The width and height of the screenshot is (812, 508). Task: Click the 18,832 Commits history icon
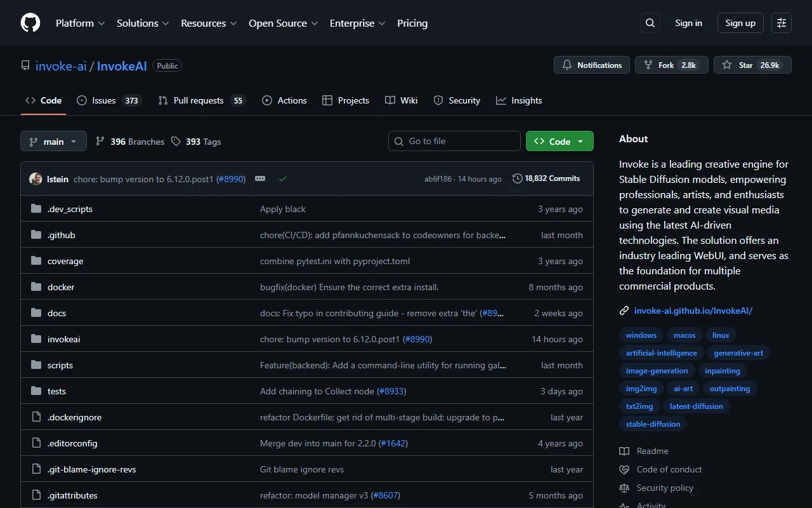coord(518,178)
